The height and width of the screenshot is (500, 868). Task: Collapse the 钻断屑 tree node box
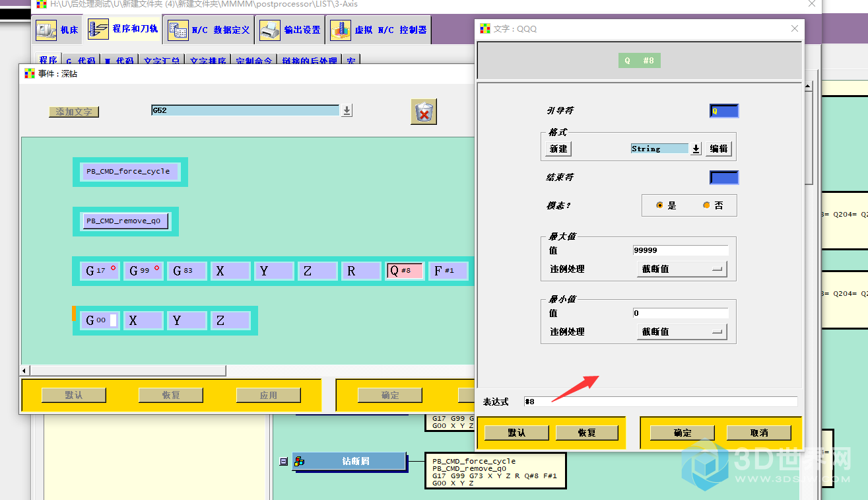pos(284,461)
